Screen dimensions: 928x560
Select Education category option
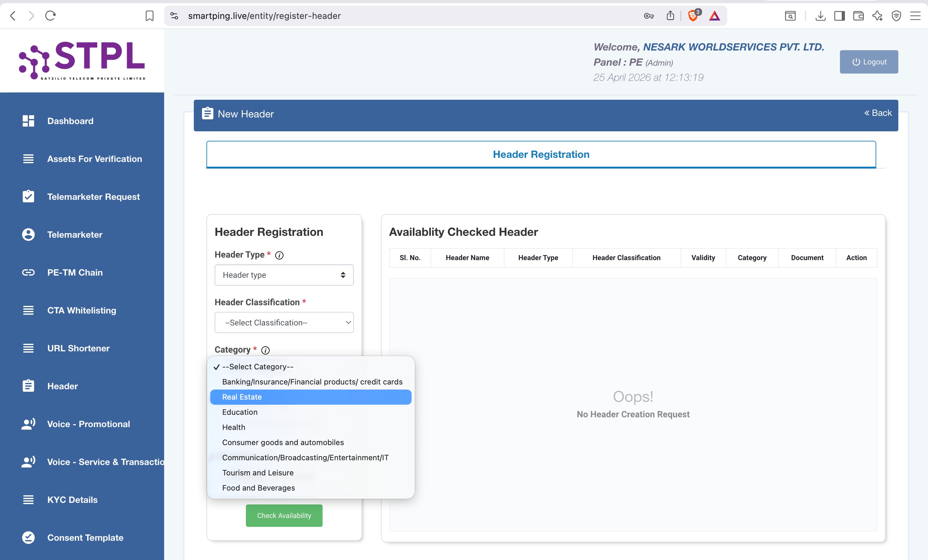[311, 412]
